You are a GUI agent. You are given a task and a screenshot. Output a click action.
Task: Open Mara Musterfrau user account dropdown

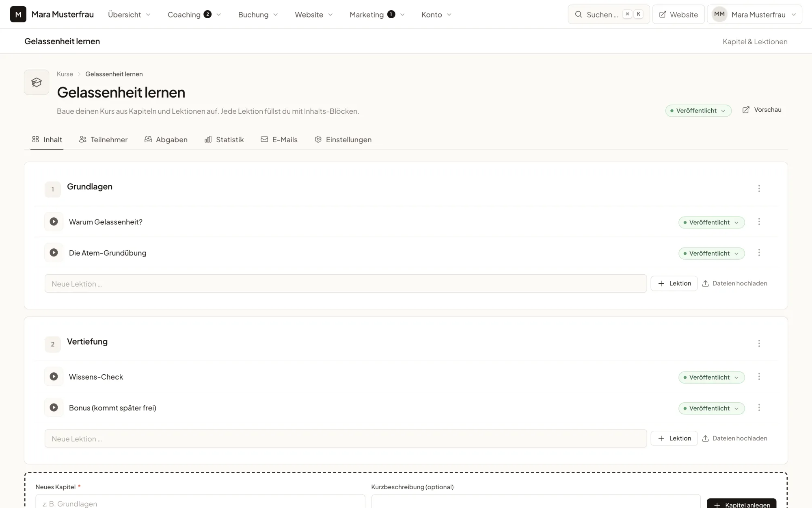(x=754, y=15)
